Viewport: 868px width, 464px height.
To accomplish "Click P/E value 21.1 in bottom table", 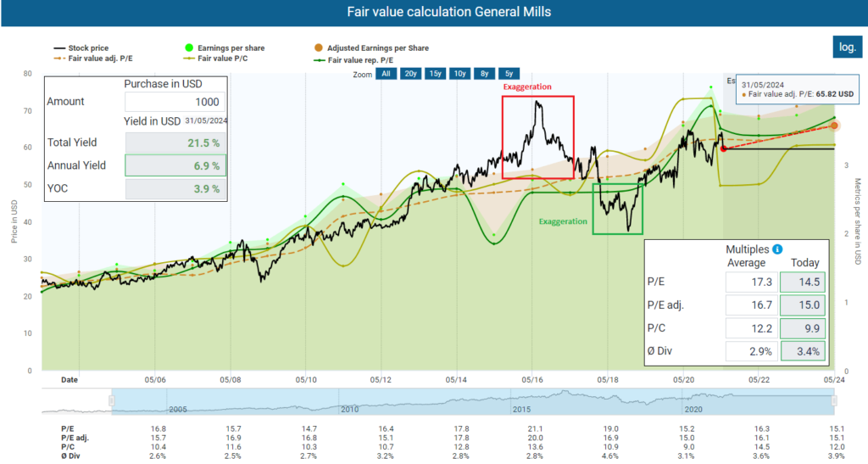I will (x=536, y=428).
